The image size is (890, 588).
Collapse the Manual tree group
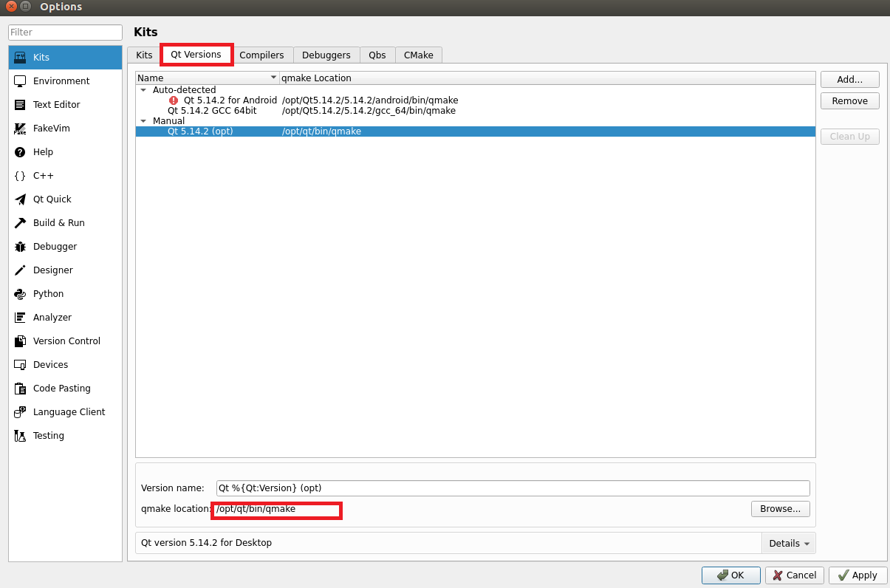143,121
